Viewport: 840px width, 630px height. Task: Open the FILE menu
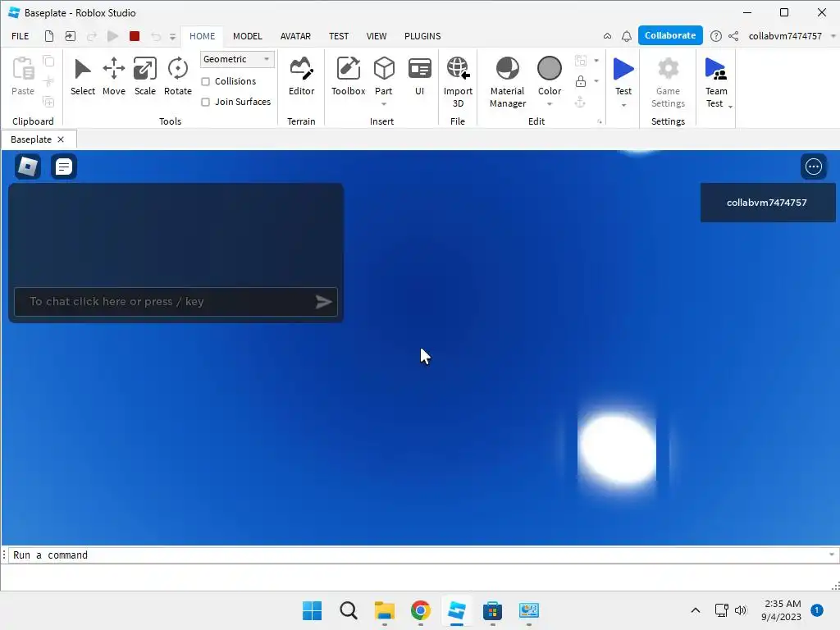pos(21,36)
